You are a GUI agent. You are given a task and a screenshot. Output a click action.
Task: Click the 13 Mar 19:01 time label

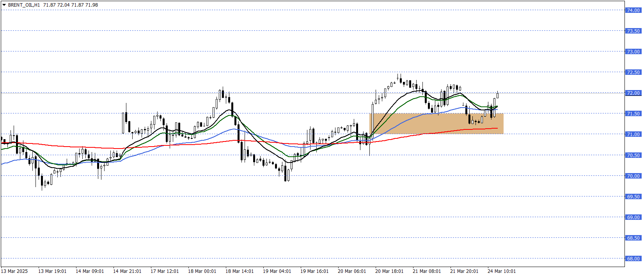52,271
